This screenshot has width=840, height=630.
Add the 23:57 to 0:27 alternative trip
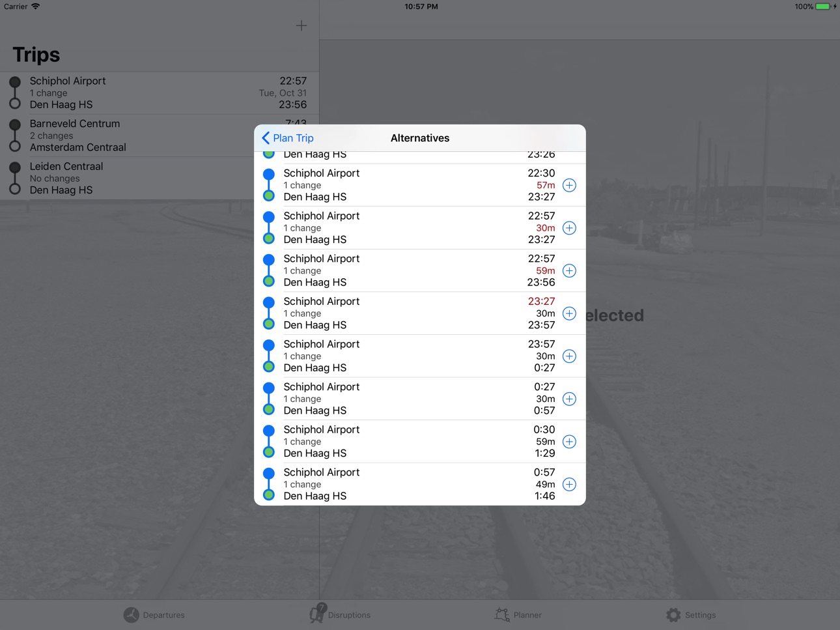click(x=569, y=356)
